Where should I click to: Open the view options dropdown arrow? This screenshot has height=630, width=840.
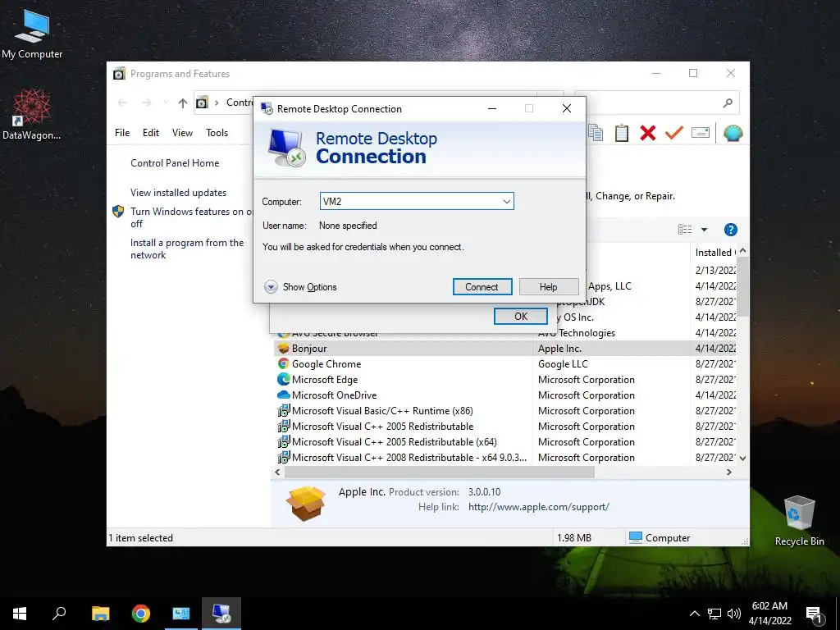coord(704,230)
